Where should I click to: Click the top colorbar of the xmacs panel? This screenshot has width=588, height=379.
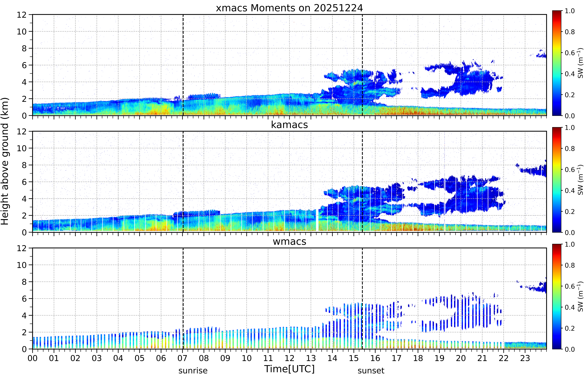(557, 63)
